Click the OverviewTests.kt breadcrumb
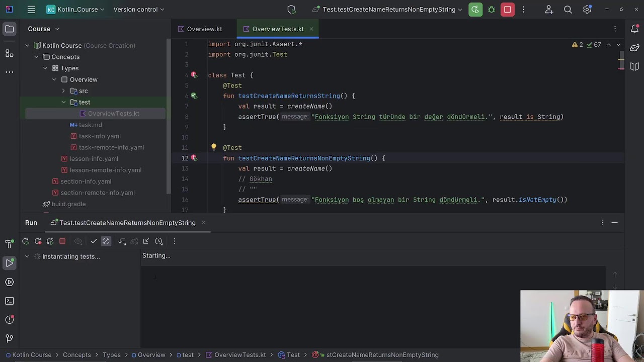This screenshot has height=362, width=644. [x=240, y=355]
